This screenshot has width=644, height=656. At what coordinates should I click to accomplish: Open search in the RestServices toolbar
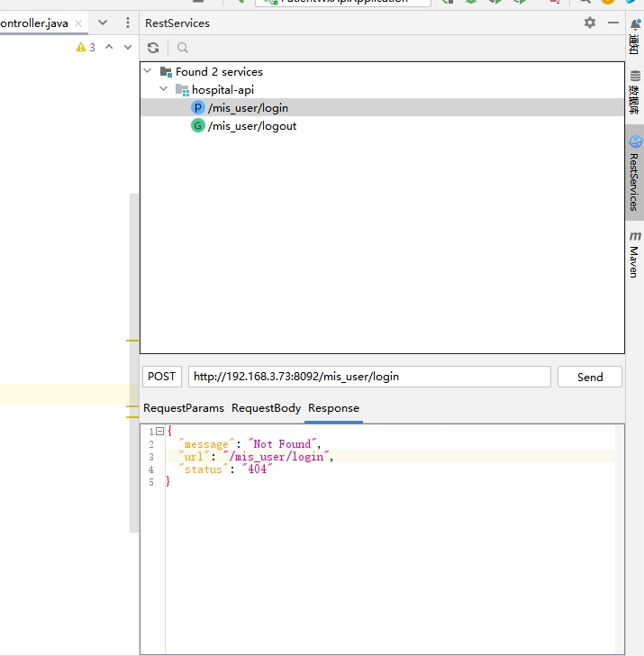point(182,48)
